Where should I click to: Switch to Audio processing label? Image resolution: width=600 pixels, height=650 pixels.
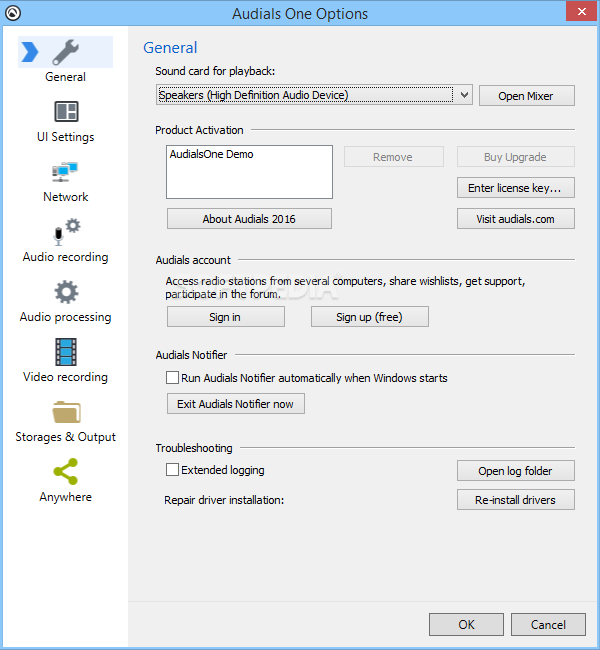[x=66, y=317]
